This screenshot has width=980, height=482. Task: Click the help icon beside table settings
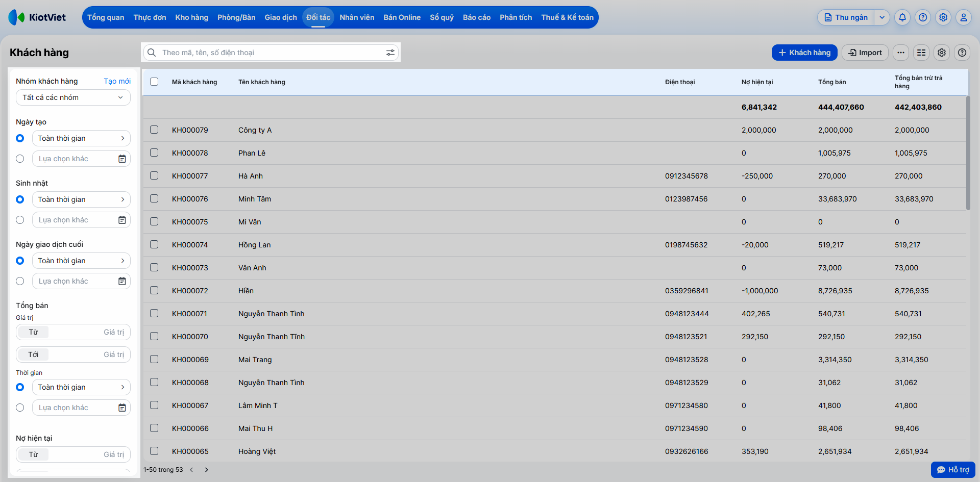click(x=962, y=53)
